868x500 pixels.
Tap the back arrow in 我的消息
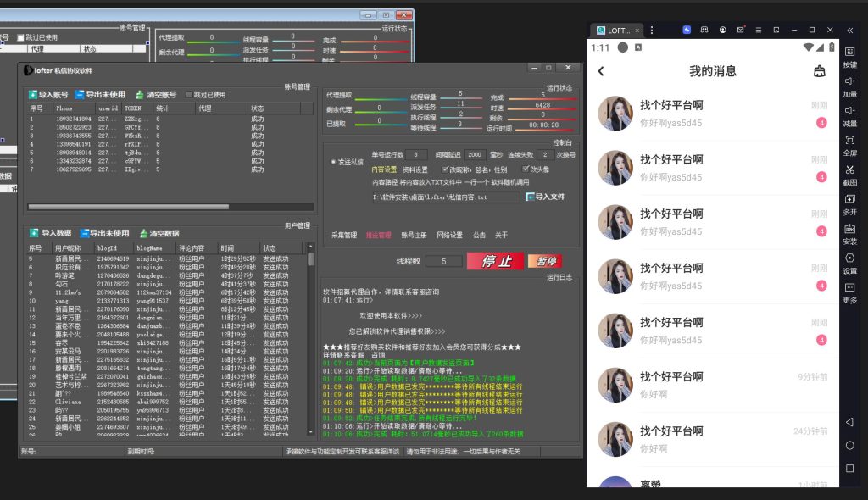(601, 71)
